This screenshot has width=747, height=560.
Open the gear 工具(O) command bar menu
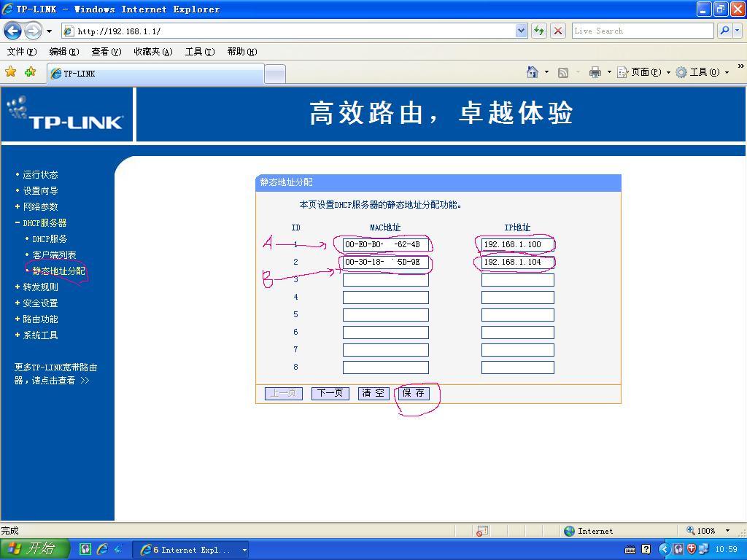(x=703, y=72)
